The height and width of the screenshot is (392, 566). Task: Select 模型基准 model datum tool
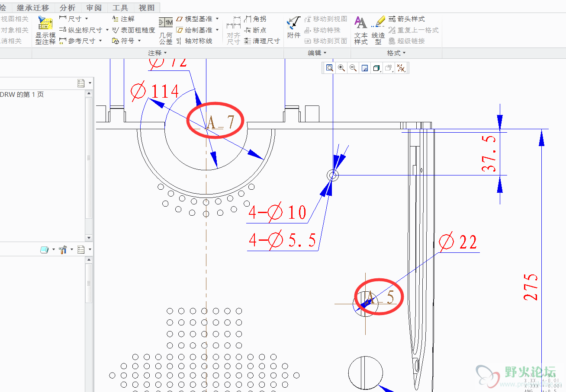(x=194, y=19)
